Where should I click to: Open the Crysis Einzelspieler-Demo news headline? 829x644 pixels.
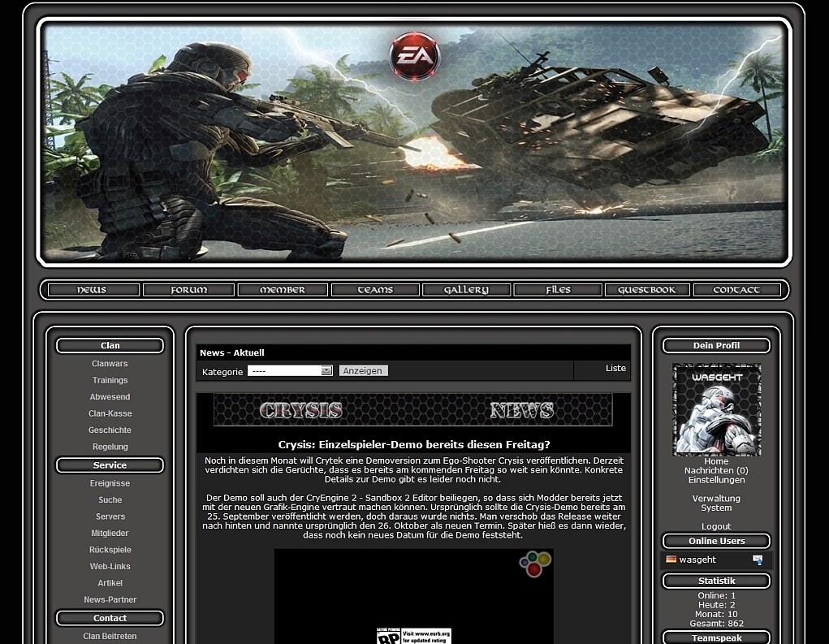pos(414,445)
